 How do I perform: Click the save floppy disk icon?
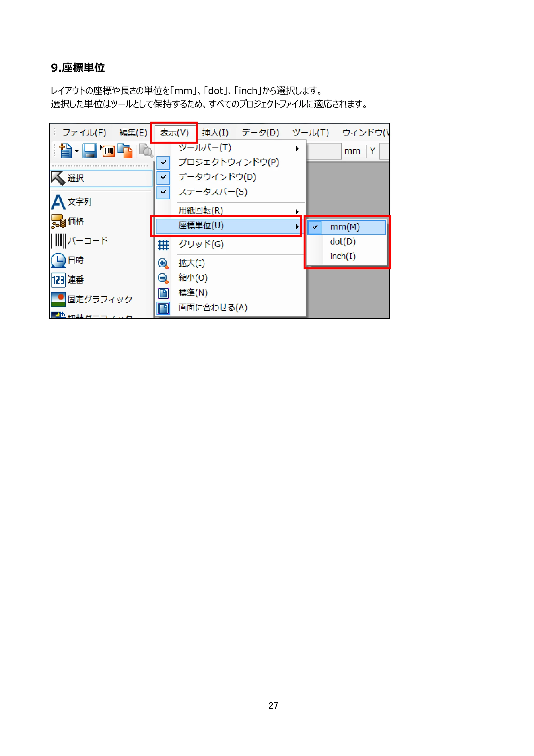89,151
